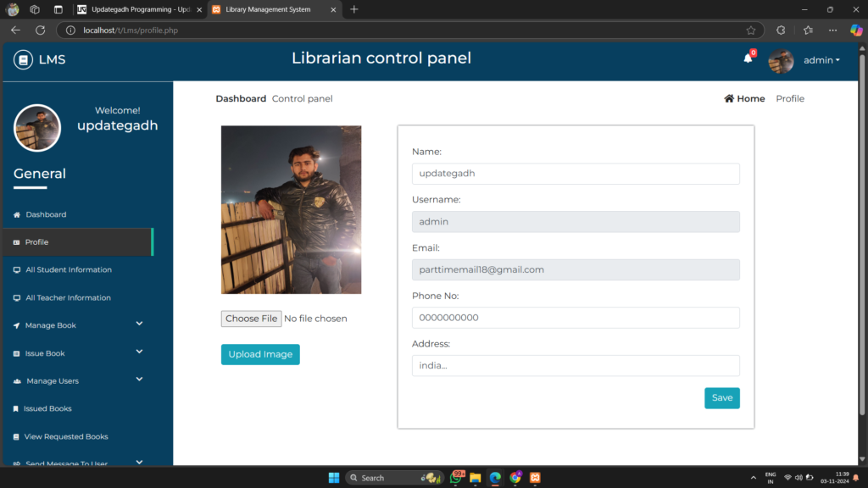The height and width of the screenshot is (488, 868).
Task: Expand Send Message To User chevron
Action: (x=139, y=462)
